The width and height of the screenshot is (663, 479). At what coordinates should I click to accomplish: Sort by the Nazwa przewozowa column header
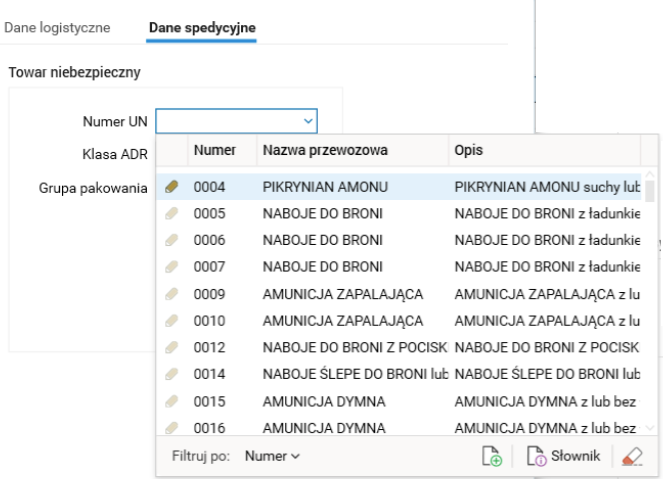click(x=350, y=150)
